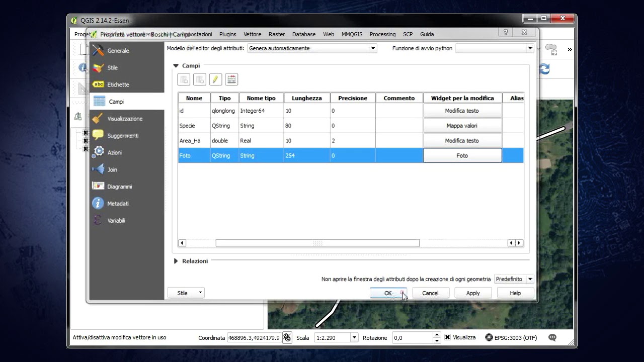Open the Raster menu
This screenshot has height=362, width=644.
[x=277, y=34]
